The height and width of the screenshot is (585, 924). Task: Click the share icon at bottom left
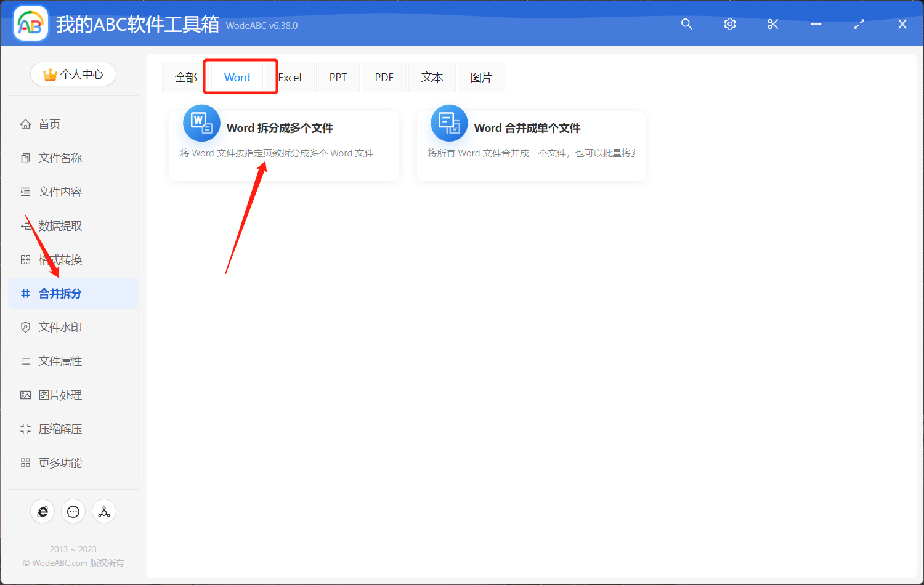(x=103, y=511)
